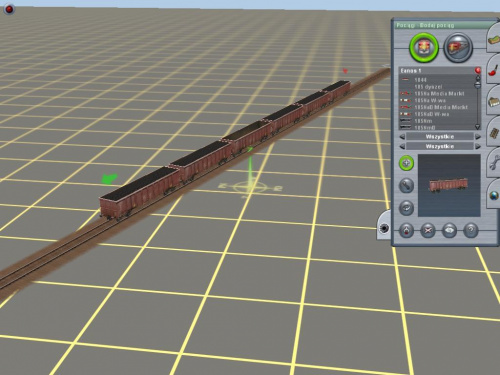Screen dimensions: 500x375
Task: Open the Objects building side tab
Action: point(494,101)
